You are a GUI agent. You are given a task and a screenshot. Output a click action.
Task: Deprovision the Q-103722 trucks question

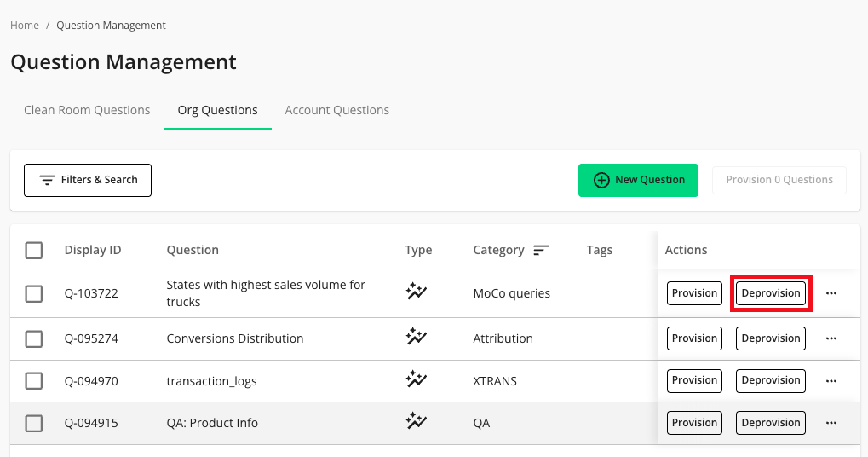tap(771, 293)
